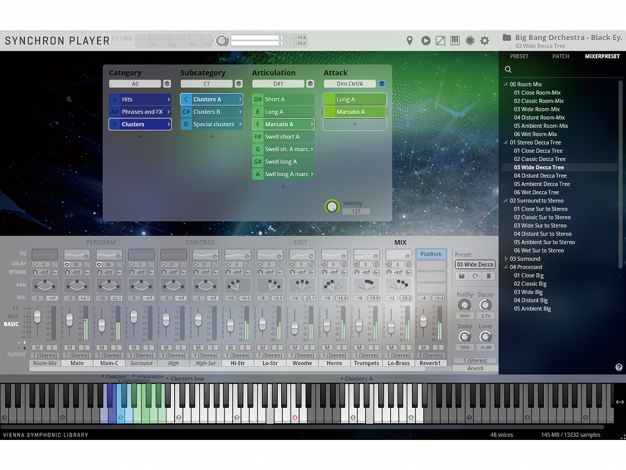Switch mixer view to FX

pos(16,308)
